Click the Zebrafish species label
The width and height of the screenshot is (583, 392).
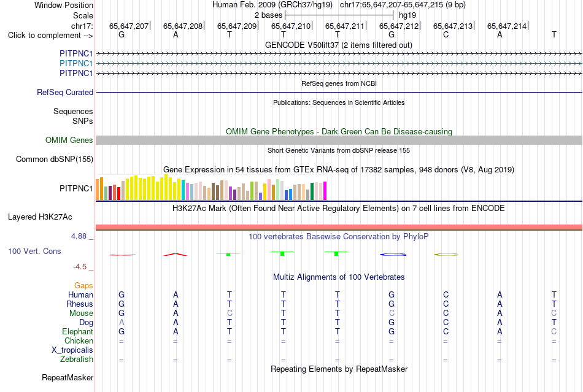(x=77, y=359)
